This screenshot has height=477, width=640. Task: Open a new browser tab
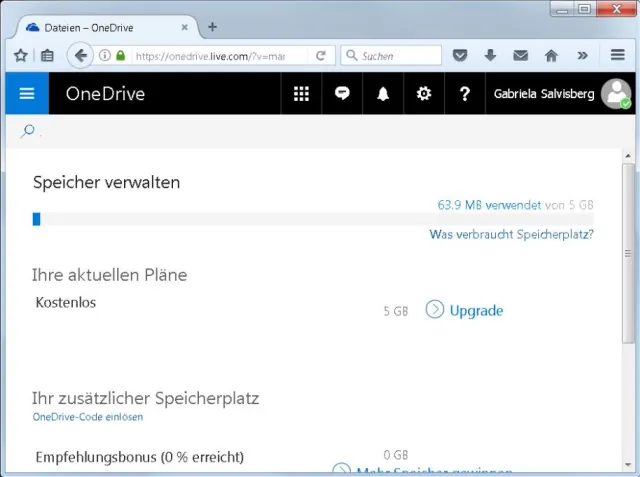click(212, 27)
